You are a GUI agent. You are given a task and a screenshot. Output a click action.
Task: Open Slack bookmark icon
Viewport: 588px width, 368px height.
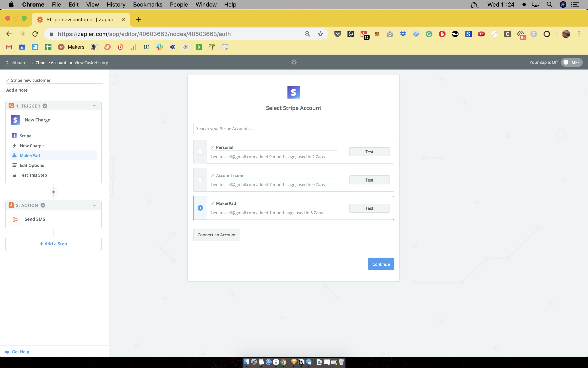pyautogui.click(x=160, y=47)
